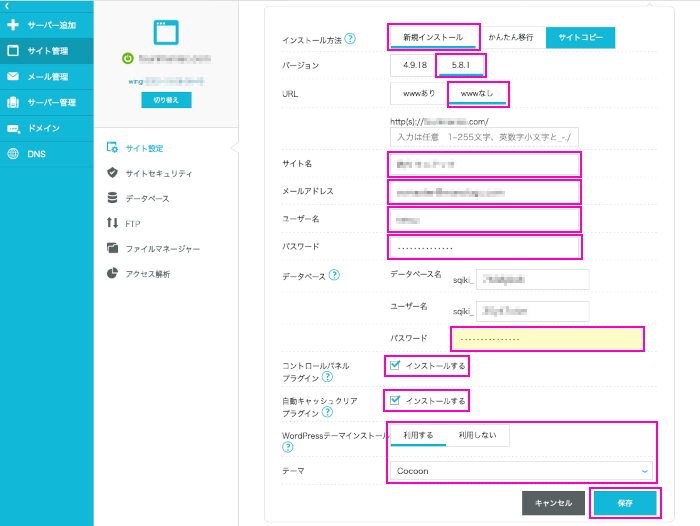
Task: Open データベース submenu link
Action: tap(147, 198)
